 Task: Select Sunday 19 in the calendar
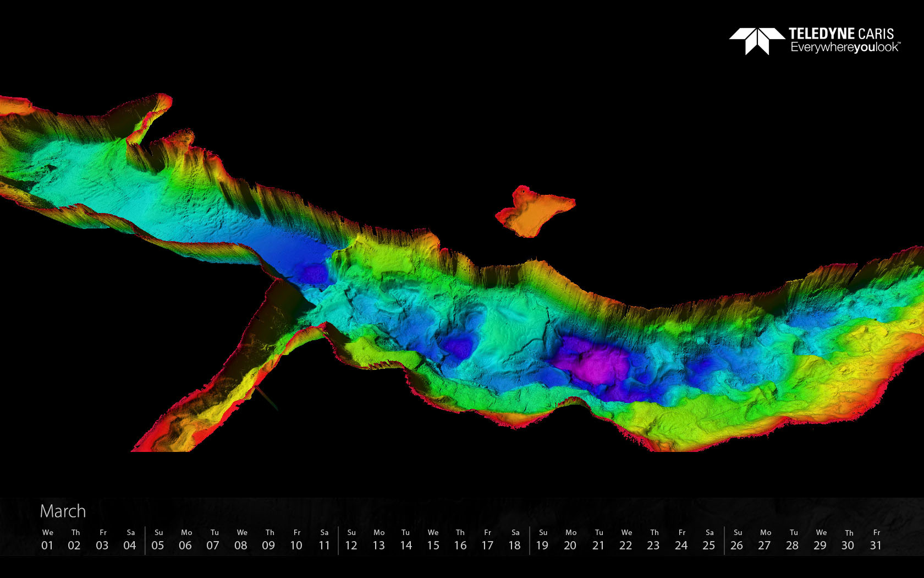(x=543, y=540)
